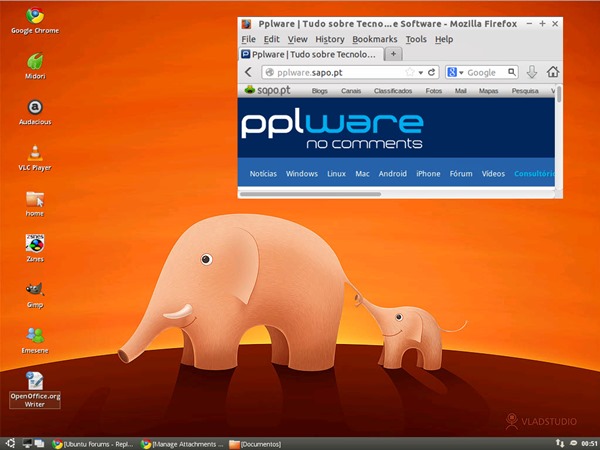600x450 pixels.
Task: Go to the Firefox home page
Action: (553, 72)
